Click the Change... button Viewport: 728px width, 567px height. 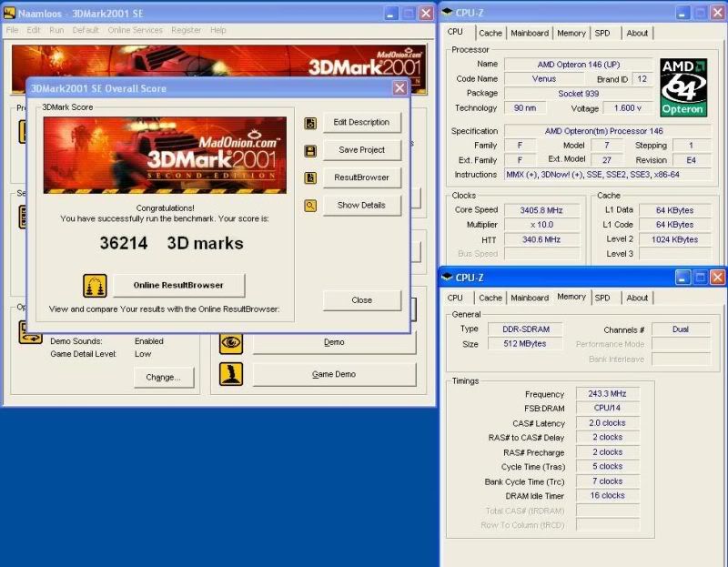click(x=164, y=378)
